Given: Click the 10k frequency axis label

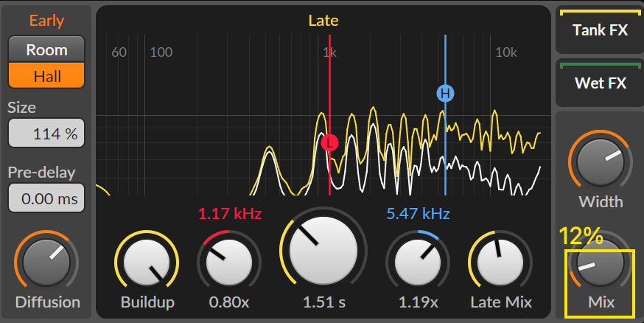Looking at the screenshot, I should coord(506,52).
